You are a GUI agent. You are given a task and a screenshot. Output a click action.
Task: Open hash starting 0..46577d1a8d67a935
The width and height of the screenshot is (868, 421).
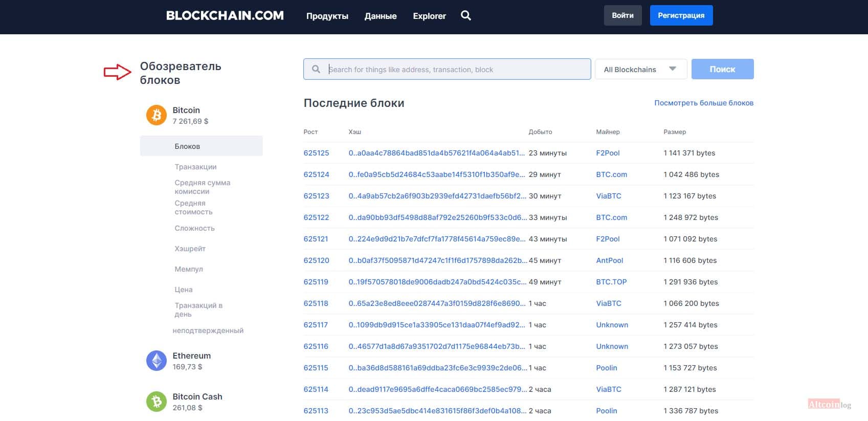click(x=437, y=346)
